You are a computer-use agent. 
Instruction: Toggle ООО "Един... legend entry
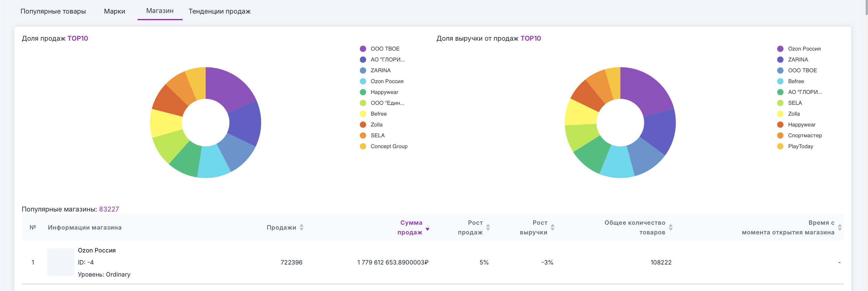382,103
